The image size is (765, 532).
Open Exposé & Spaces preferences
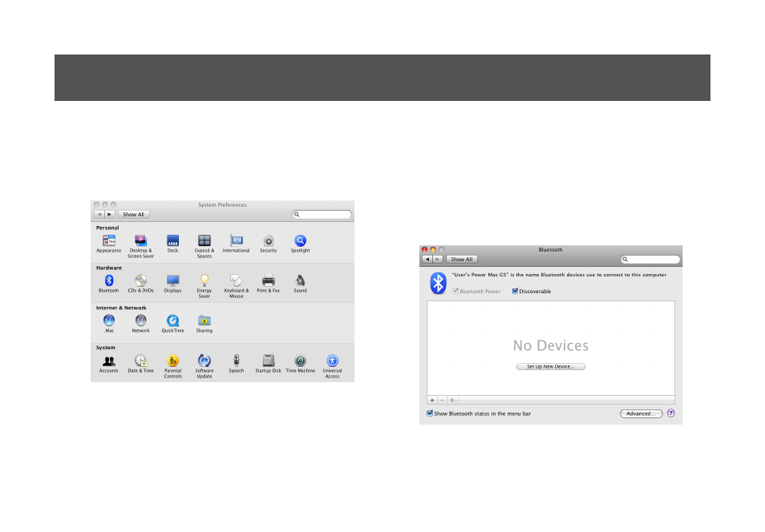(204, 246)
